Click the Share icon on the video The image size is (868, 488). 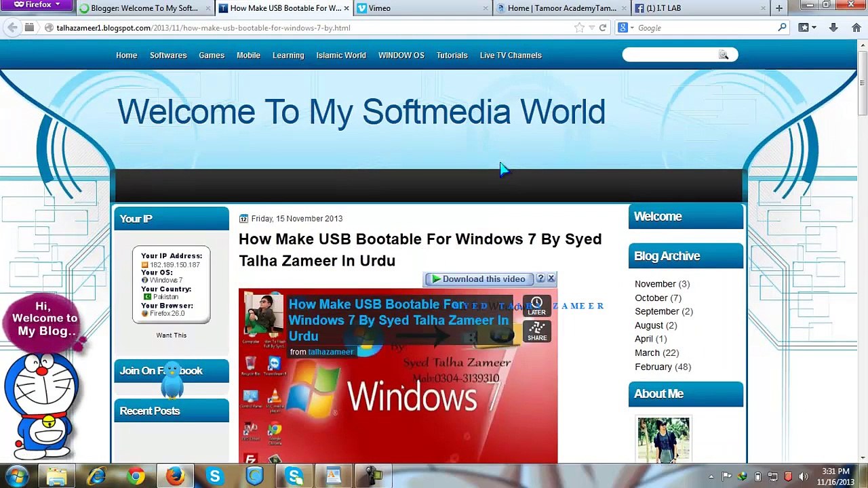(x=536, y=331)
